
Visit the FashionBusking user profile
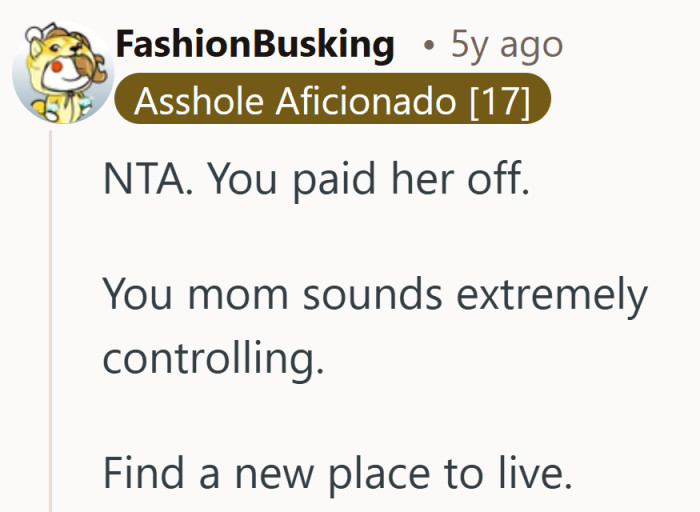tap(255, 44)
